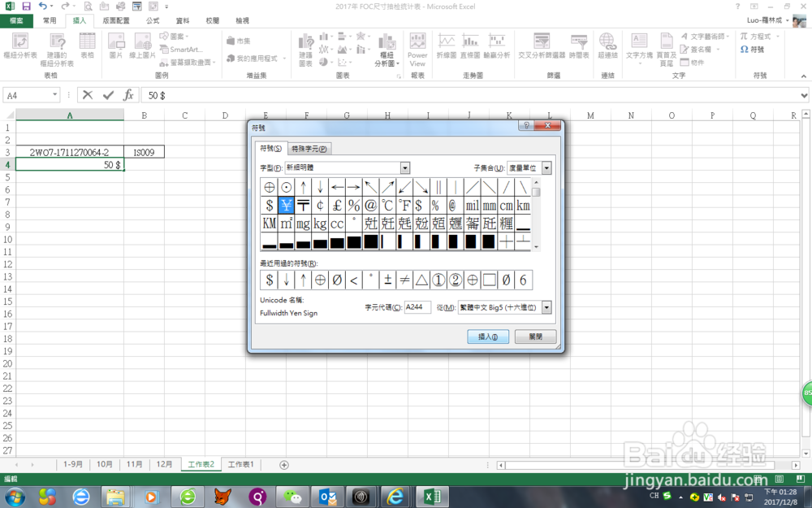Click the fx insert function button
Viewport: 812px width, 508px height.
pos(128,95)
